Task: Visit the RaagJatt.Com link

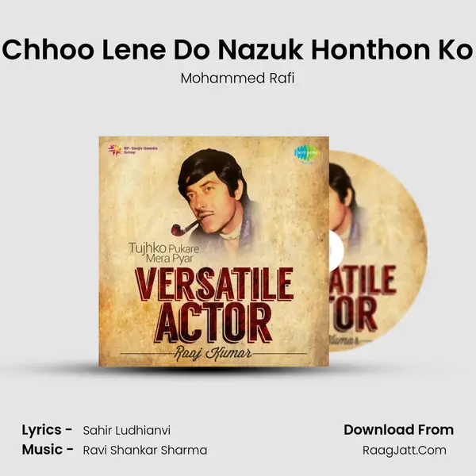Action: pos(405,450)
